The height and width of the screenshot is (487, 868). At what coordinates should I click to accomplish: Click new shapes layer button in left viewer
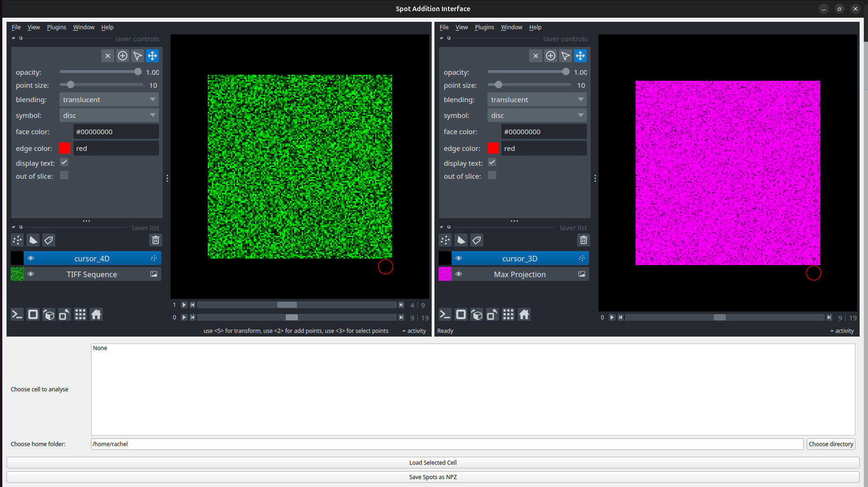click(33, 240)
